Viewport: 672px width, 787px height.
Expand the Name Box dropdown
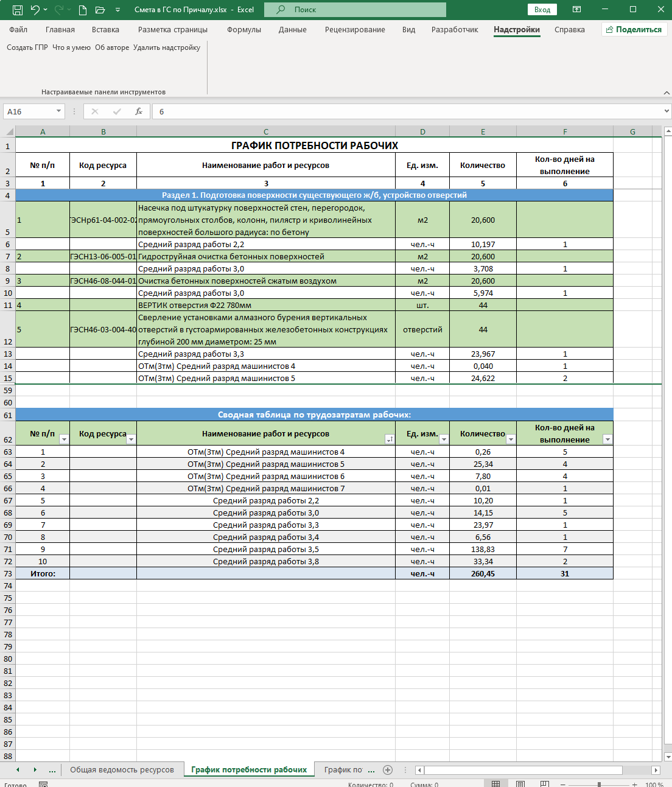pos(59,111)
